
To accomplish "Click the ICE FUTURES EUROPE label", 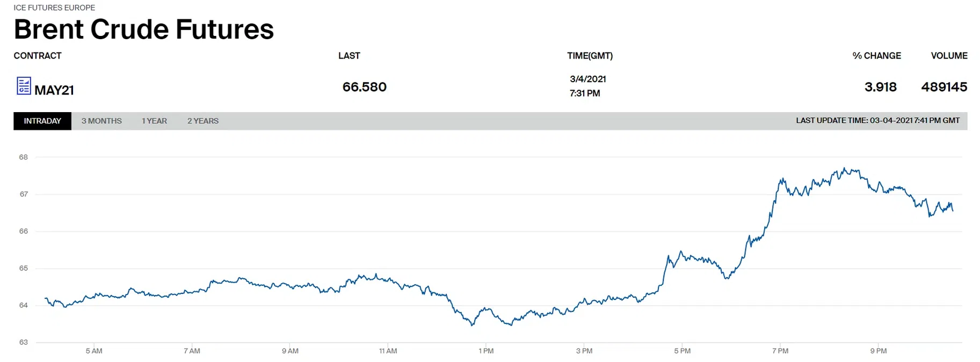I will click(x=54, y=8).
